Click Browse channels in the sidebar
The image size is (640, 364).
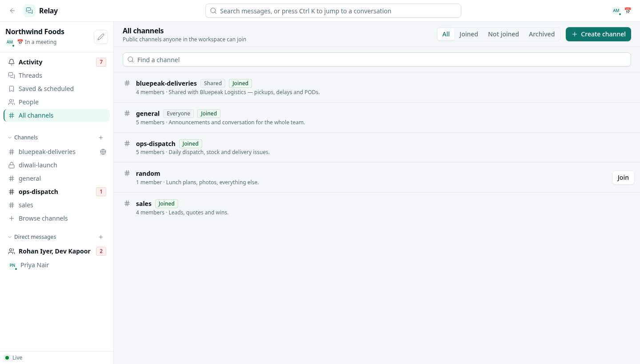point(56,218)
